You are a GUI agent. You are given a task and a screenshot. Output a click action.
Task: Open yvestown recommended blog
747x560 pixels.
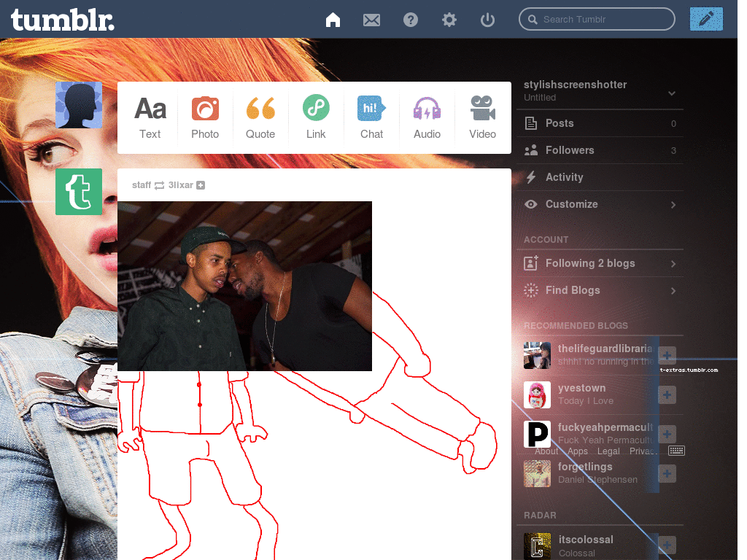click(581, 388)
